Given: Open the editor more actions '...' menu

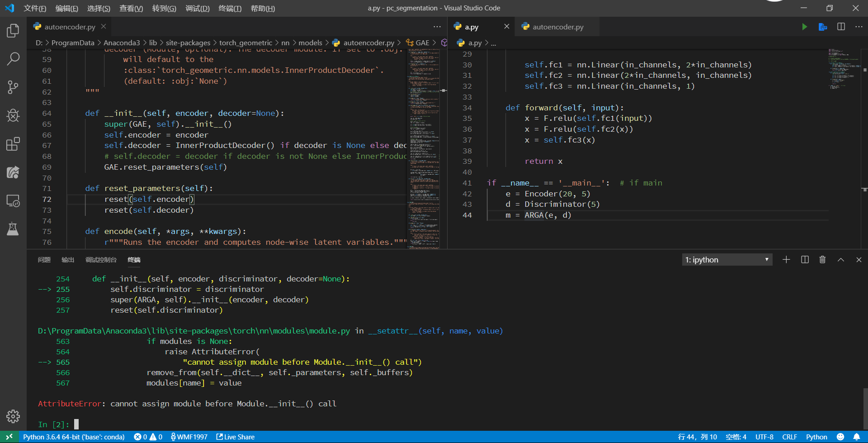Looking at the screenshot, I should (859, 27).
